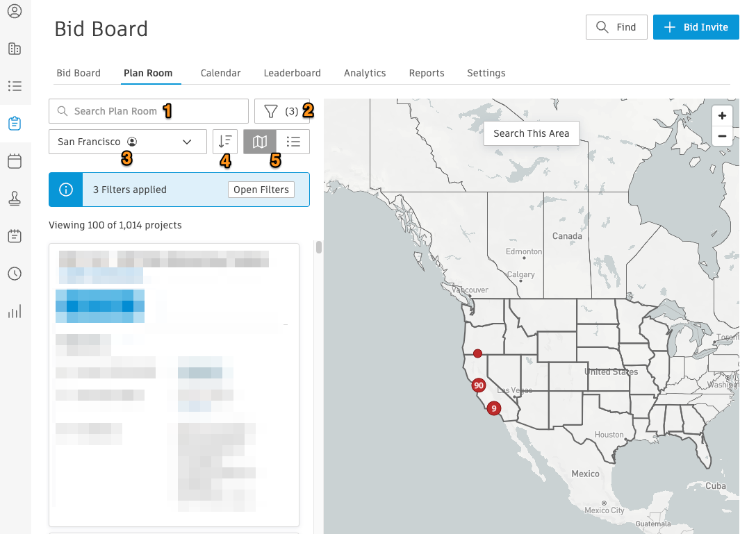Switch to list view toggle
This screenshot has width=756, height=534.
click(x=293, y=142)
